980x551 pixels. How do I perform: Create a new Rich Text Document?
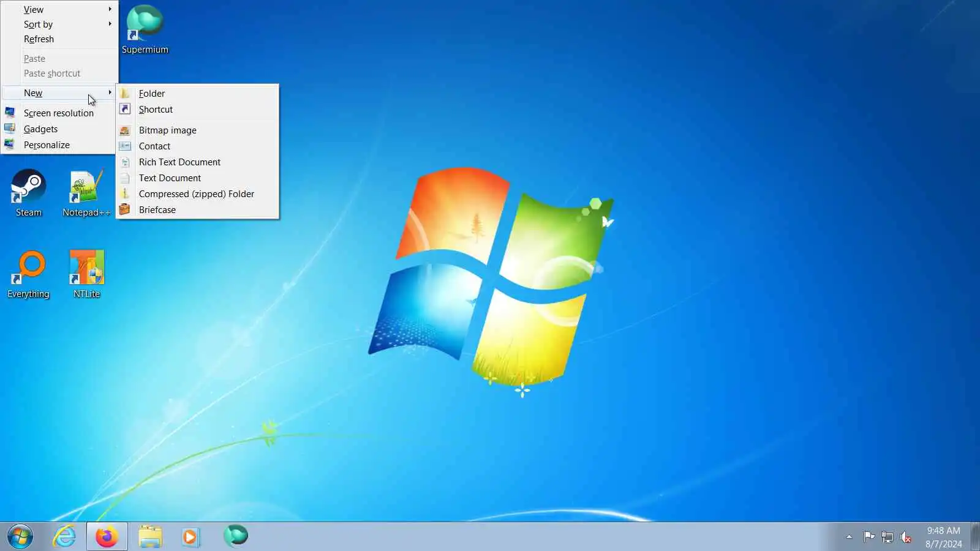click(197, 162)
